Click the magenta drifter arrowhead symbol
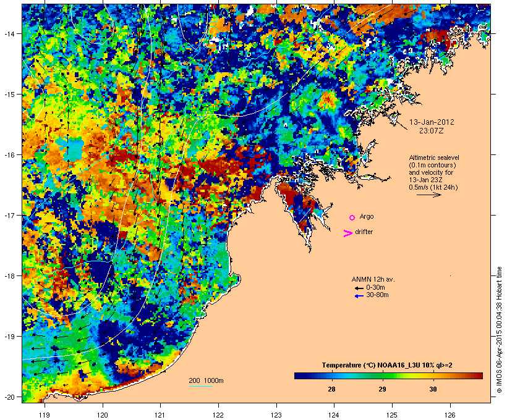Viewport: 507px width, 420px height. click(x=347, y=233)
